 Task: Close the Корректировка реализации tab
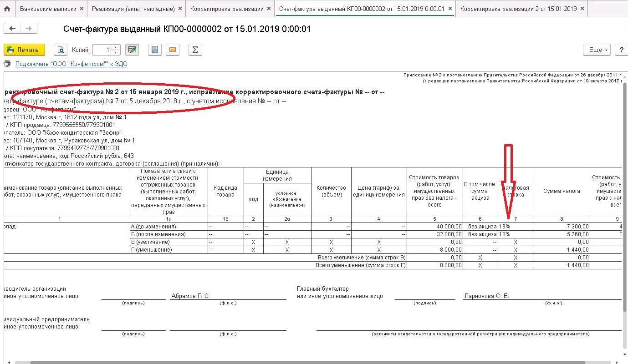269,9
